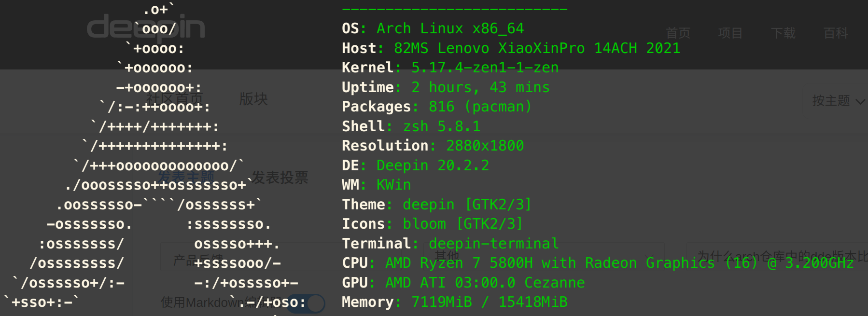Click the CPU info line in terminal
This screenshot has height=316, width=868.
598,263
